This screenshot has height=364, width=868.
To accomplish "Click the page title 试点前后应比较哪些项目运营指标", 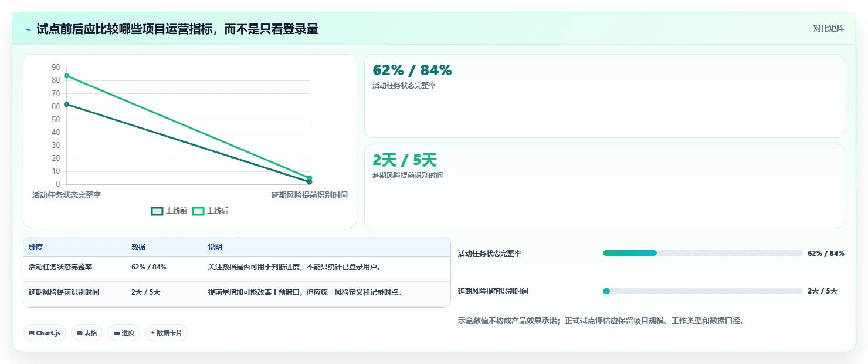I will (x=177, y=29).
